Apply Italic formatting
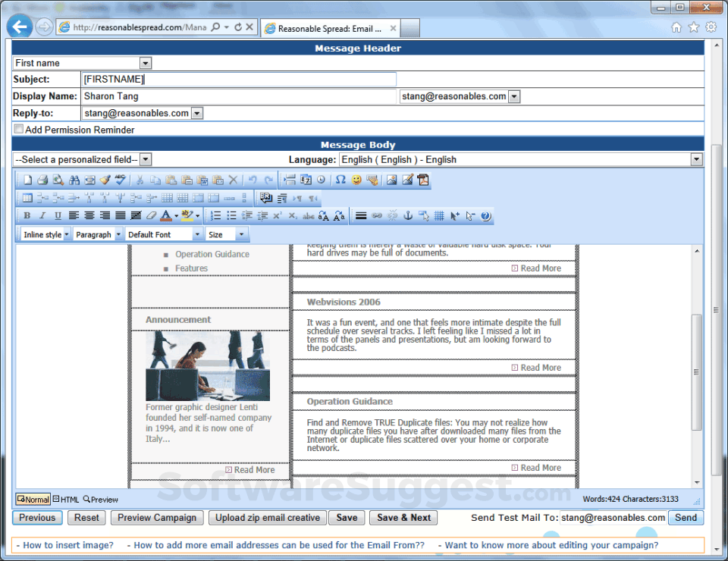This screenshot has height=561, width=728. point(42,216)
